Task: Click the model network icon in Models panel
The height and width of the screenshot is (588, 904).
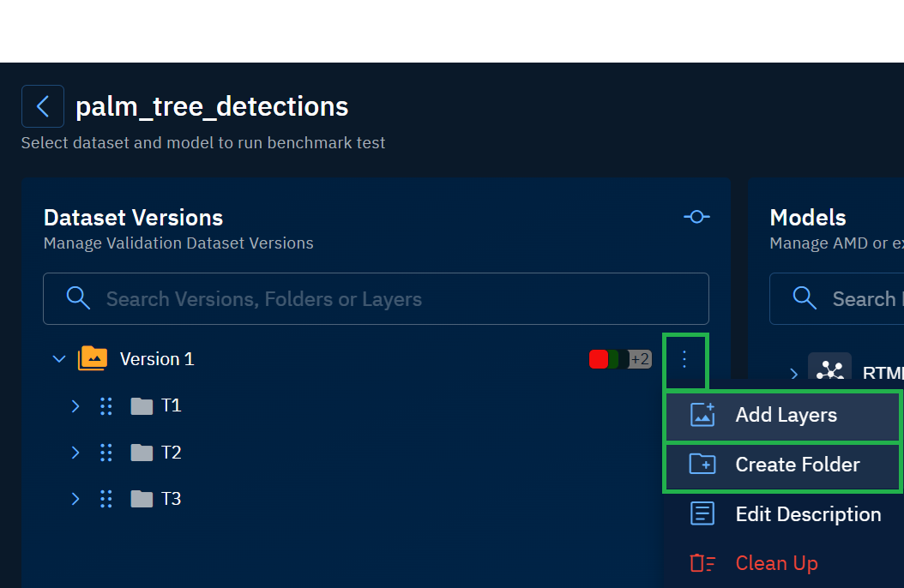Action: tap(829, 369)
